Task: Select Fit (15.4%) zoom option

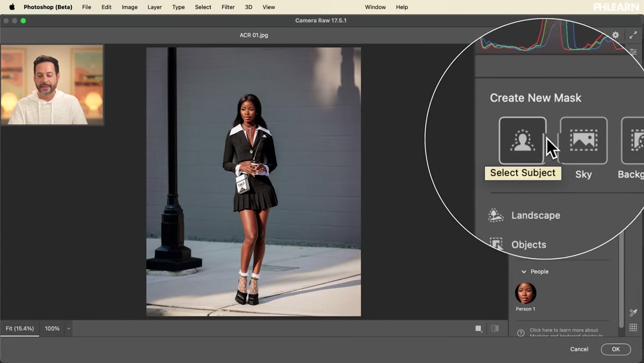Action: tap(20, 329)
